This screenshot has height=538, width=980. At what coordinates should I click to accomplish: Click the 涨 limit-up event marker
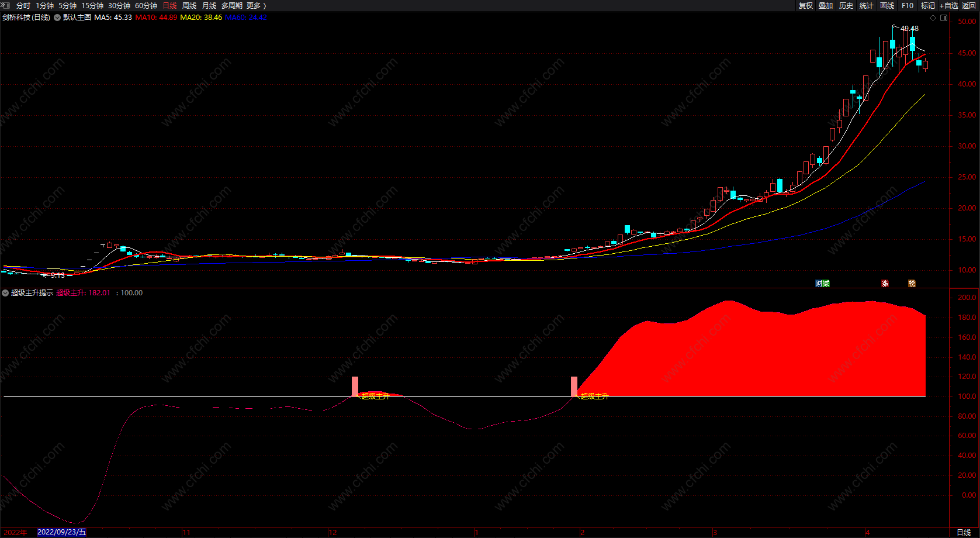(885, 284)
